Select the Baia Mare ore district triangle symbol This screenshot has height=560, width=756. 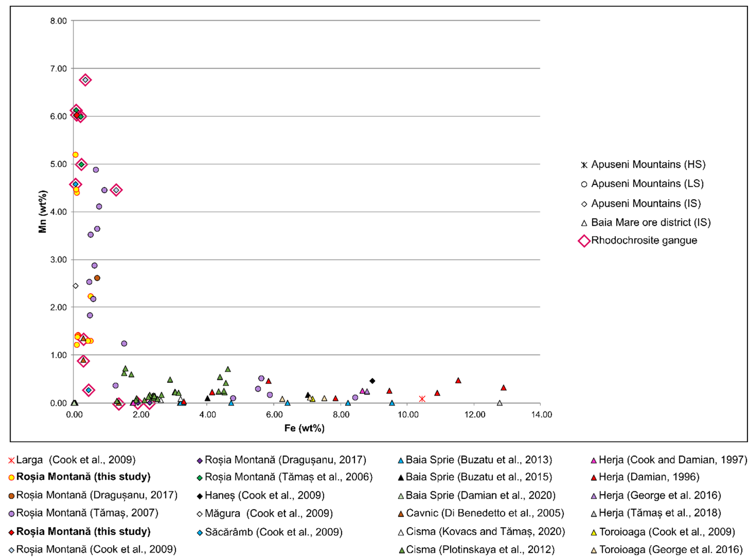(x=584, y=223)
